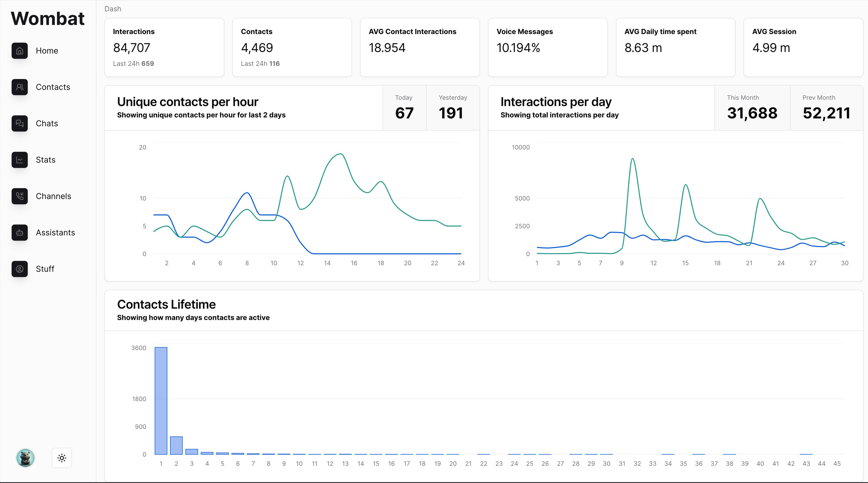
Task: Open Contacts via its people icon
Action: pos(19,87)
